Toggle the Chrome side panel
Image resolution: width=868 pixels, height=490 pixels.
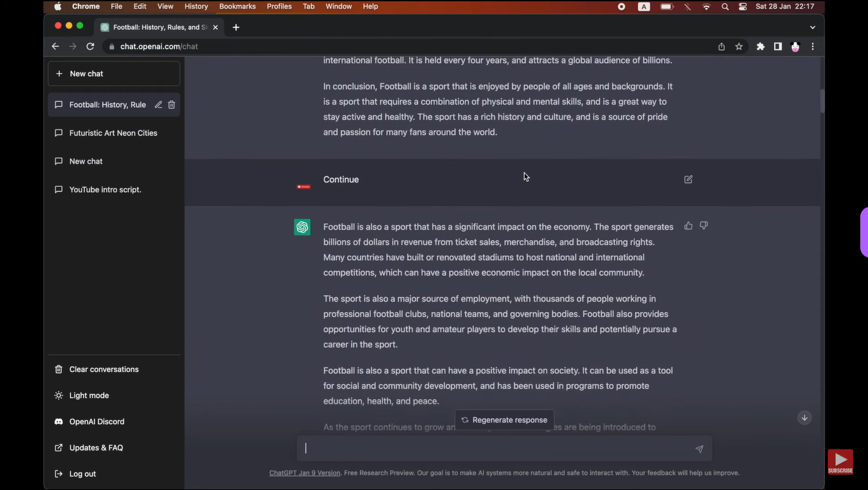tap(777, 47)
